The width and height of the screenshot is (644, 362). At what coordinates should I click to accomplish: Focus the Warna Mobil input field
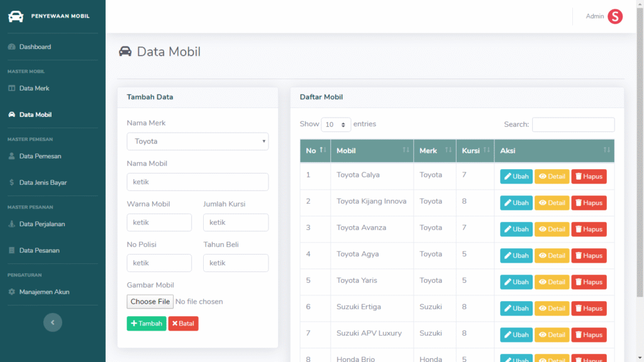tap(159, 222)
